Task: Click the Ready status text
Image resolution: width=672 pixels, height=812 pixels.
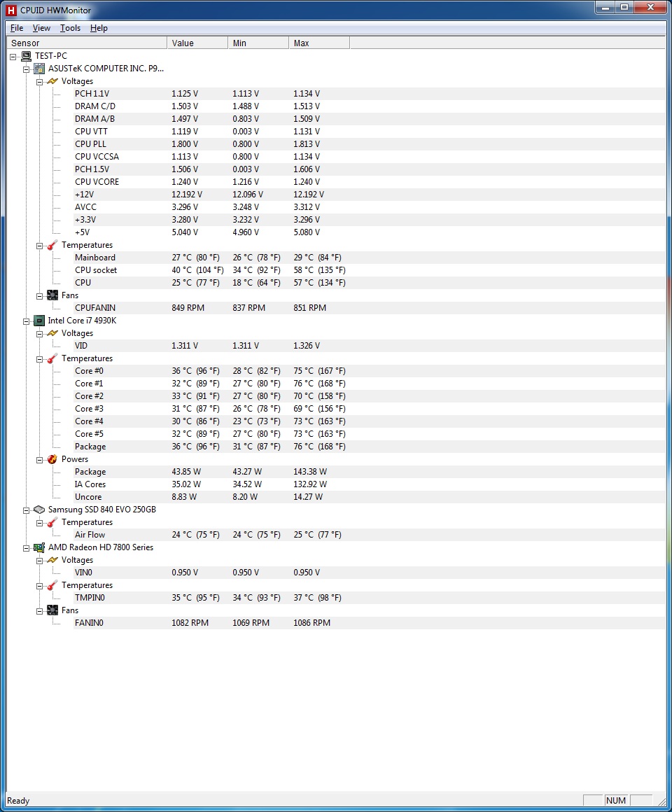Action: (18, 801)
